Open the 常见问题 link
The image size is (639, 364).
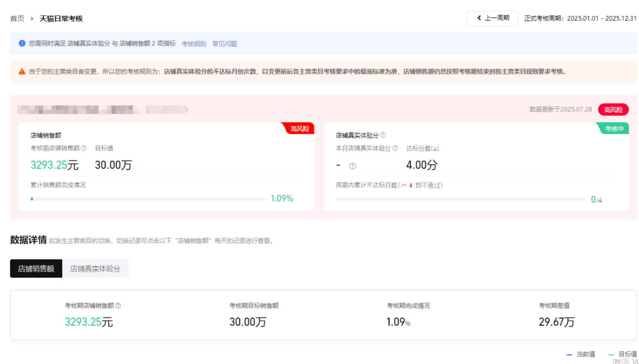(224, 44)
